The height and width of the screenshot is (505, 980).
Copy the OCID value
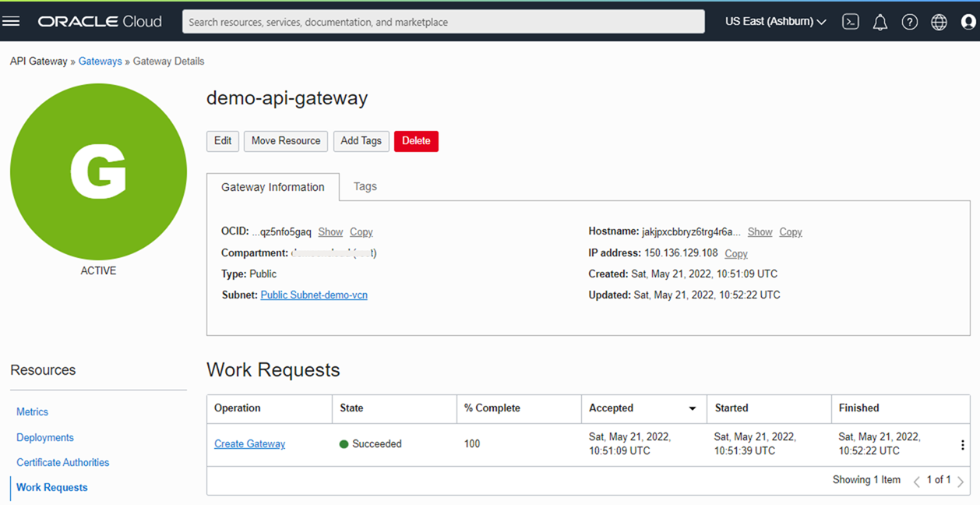tap(361, 231)
